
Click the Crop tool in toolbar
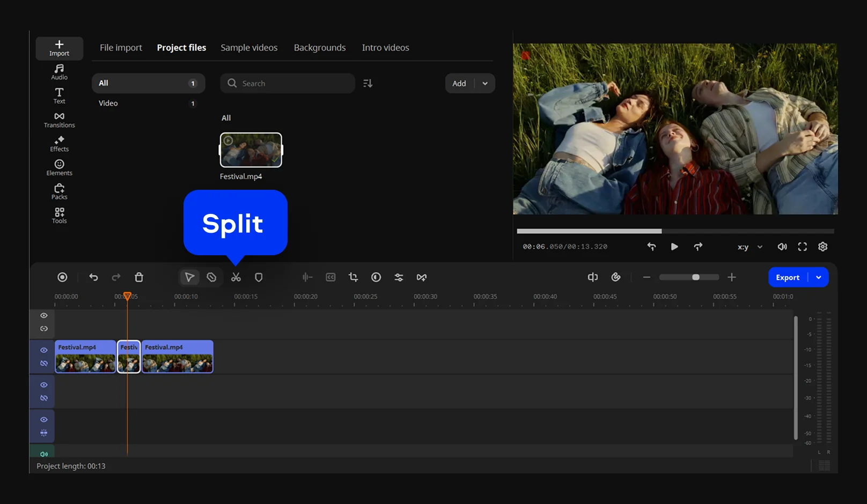click(x=353, y=277)
